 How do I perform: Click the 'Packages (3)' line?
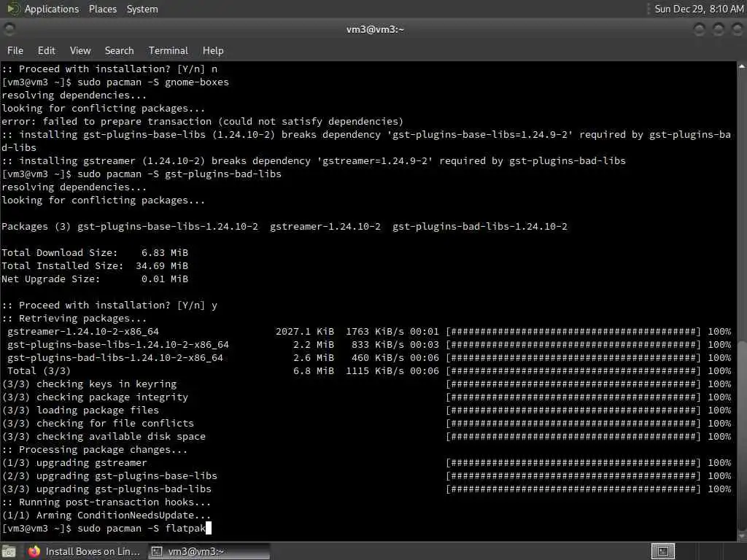285,226
